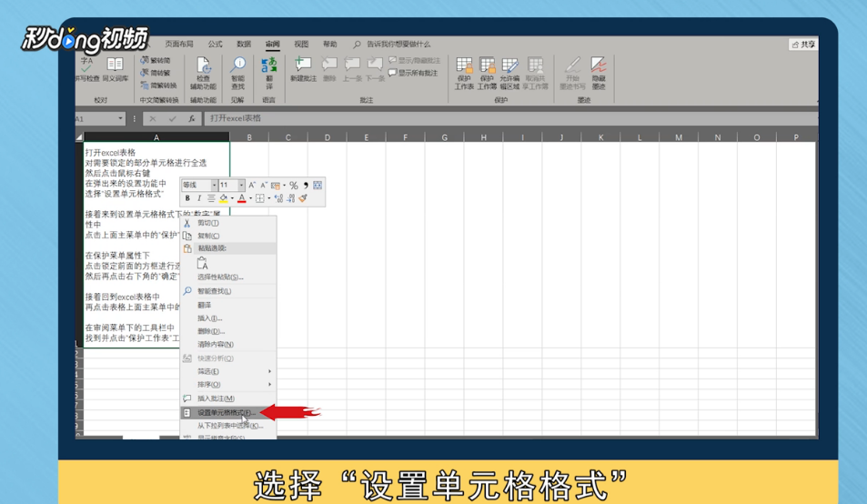Click percent style in mini toolbar
This screenshot has height=504, width=867.
click(294, 185)
